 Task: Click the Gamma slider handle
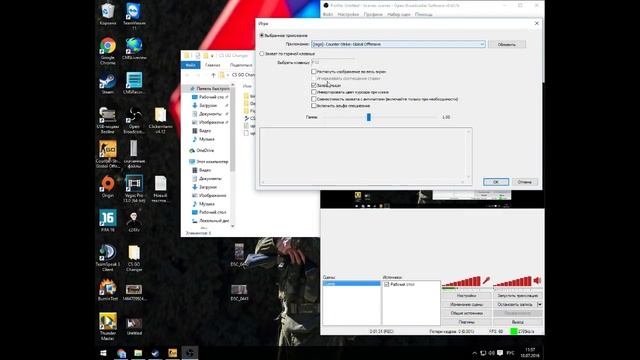(x=369, y=117)
